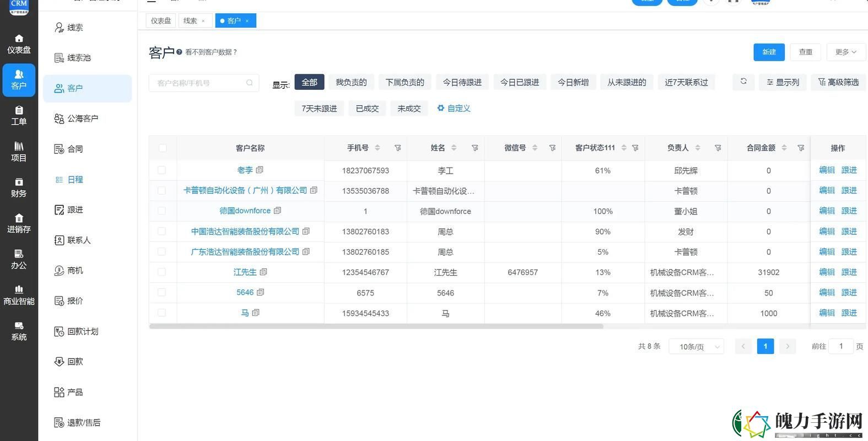Image resolution: width=868 pixels, height=441 pixels.
Task: Click the copy icon beside 马
Action: [256, 313]
